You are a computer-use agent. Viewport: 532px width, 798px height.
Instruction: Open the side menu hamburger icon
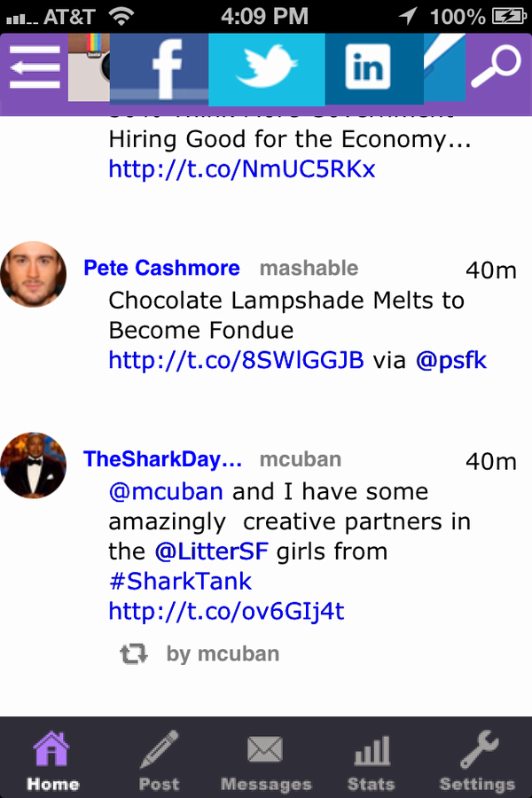(35, 67)
